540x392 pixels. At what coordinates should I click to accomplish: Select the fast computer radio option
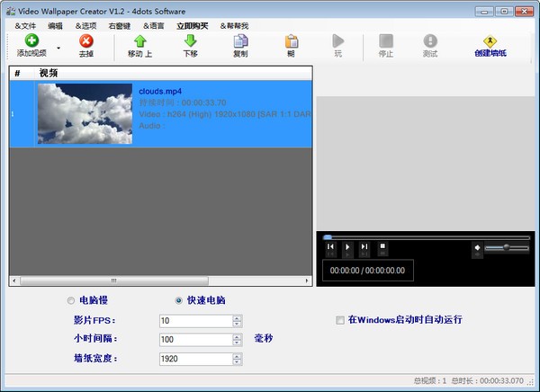point(178,300)
